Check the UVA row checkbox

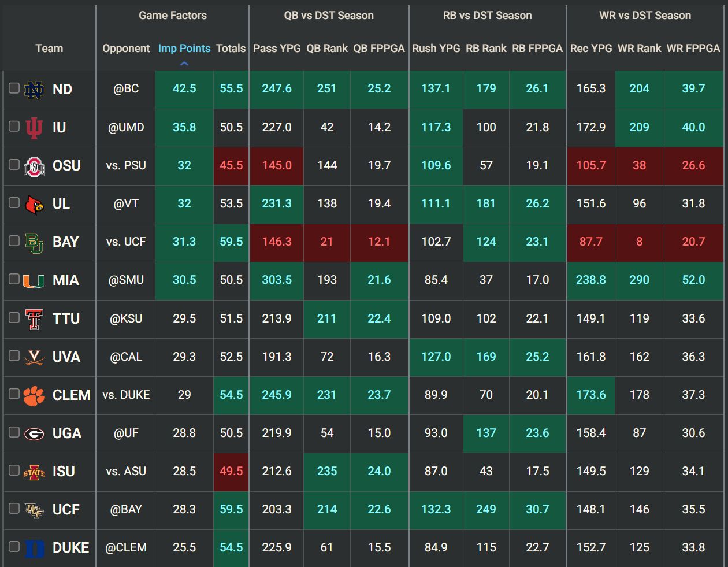tap(14, 355)
